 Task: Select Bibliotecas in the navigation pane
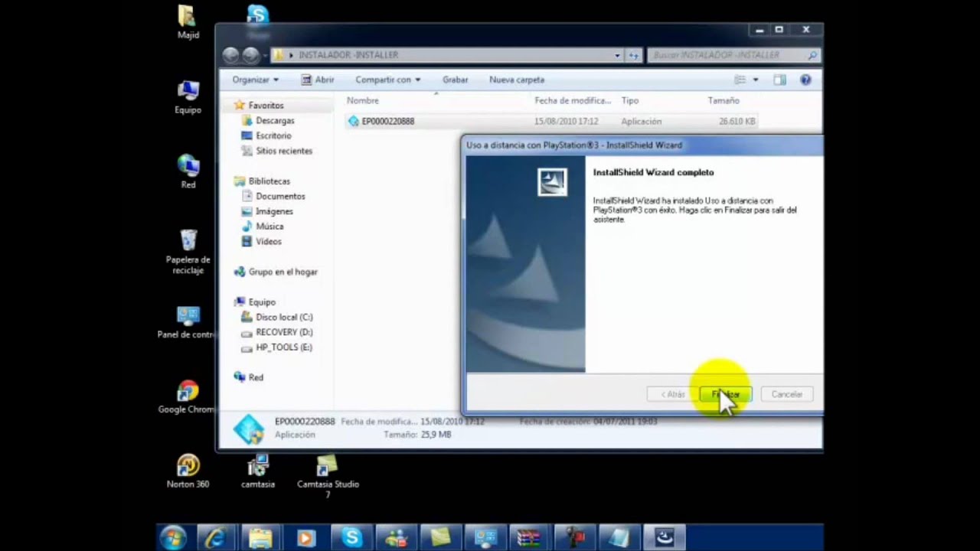click(269, 181)
